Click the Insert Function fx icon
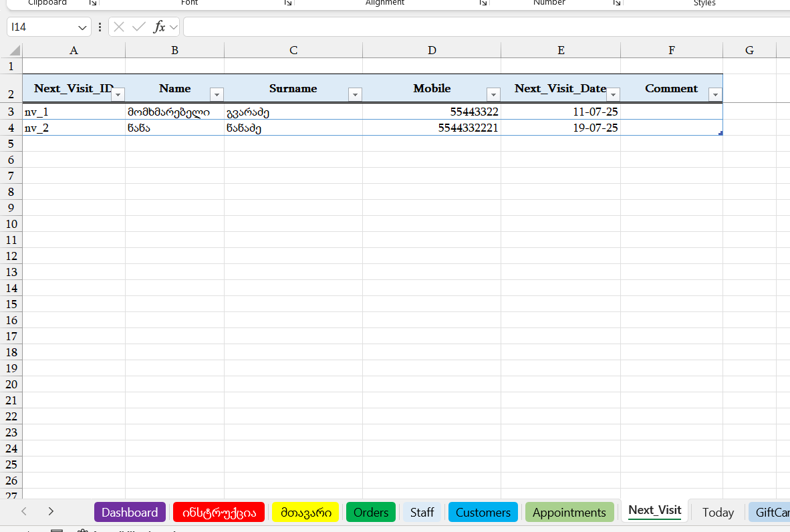The width and height of the screenshot is (790, 532). (x=159, y=27)
